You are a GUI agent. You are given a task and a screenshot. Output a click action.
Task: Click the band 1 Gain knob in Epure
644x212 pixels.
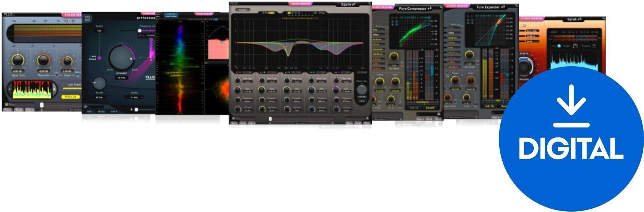(237, 90)
